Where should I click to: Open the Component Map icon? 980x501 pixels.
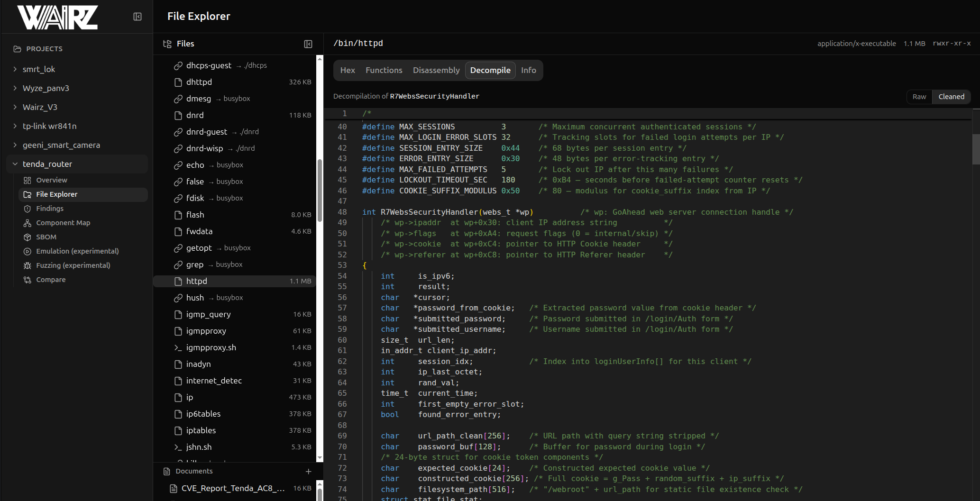click(x=27, y=223)
